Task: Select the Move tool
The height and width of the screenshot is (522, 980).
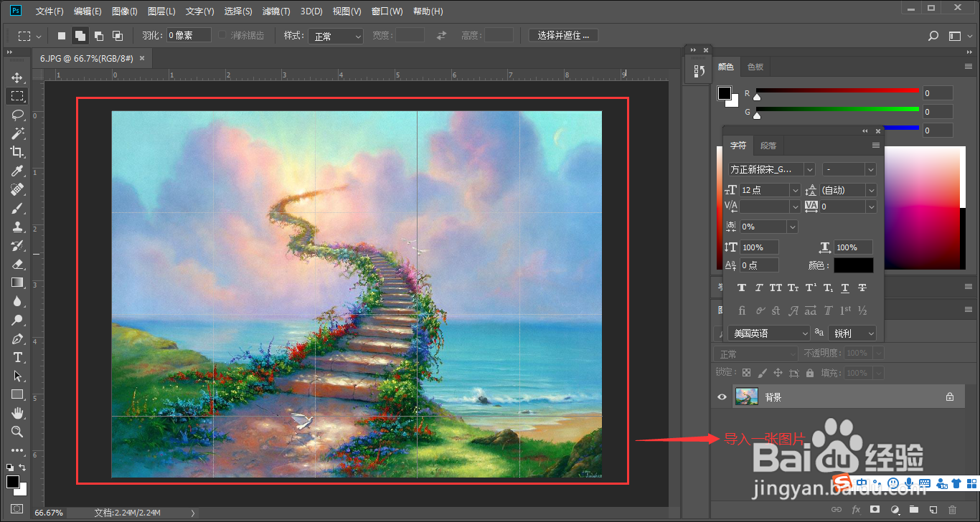Action: [x=17, y=77]
